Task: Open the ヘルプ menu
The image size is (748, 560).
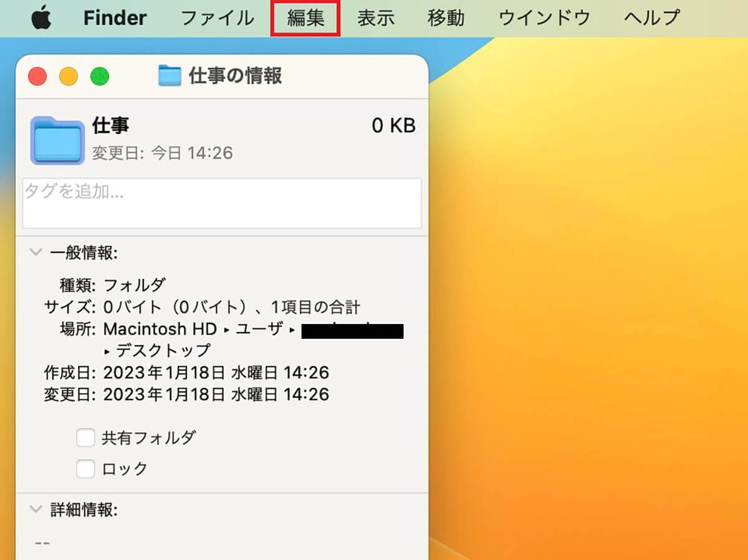Action: point(651,18)
